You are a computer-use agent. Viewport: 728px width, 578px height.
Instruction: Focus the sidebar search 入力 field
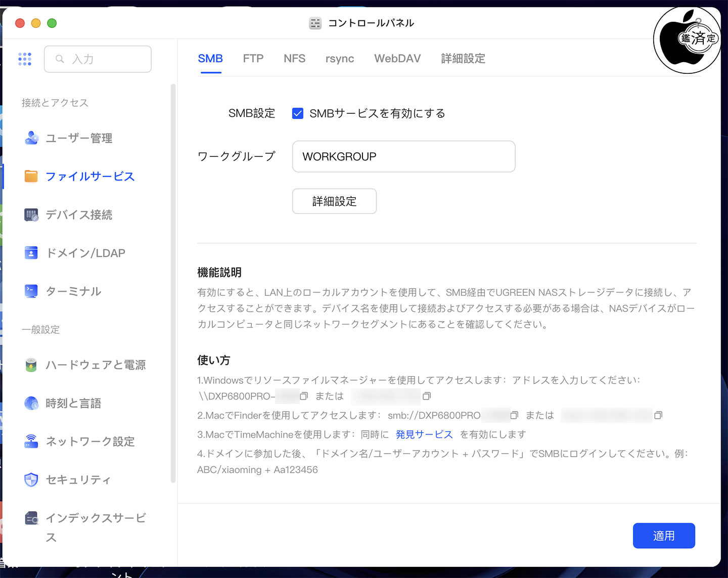(98, 59)
